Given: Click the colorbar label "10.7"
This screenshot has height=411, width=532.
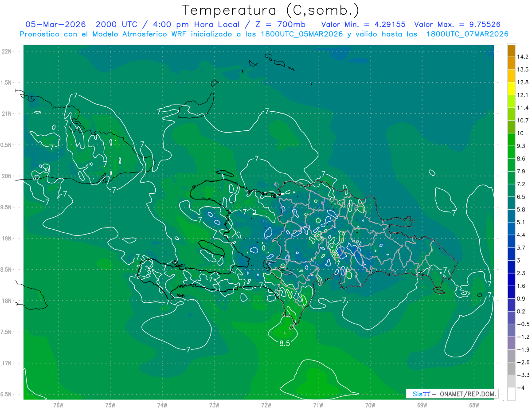Looking at the screenshot, I should pyautogui.click(x=523, y=121).
